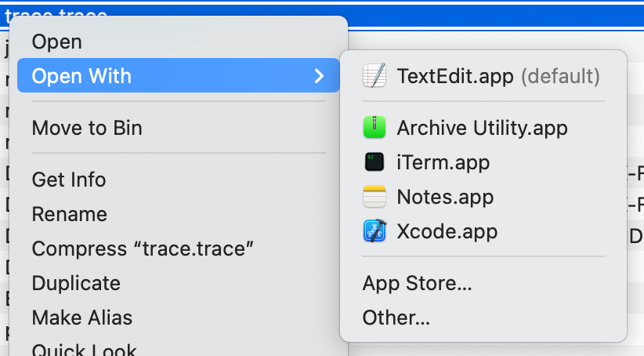The width and height of the screenshot is (644, 356).
Task: Choose Quick Look entry
Action: (85, 349)
